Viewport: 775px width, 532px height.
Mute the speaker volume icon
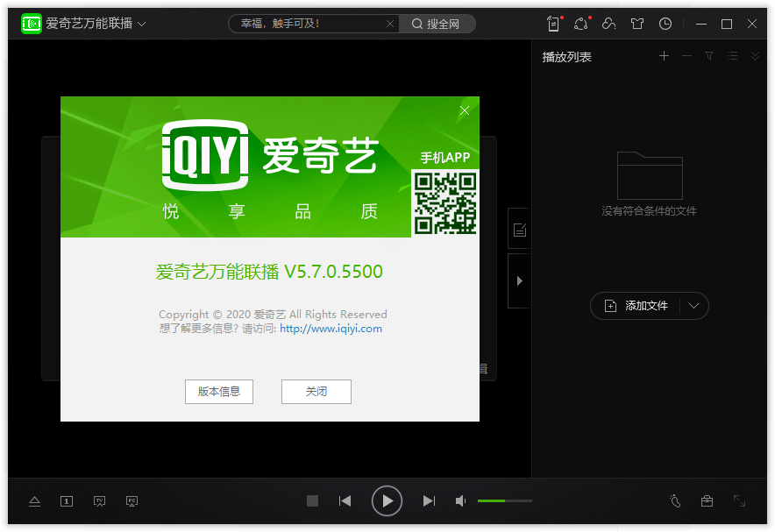460,500
